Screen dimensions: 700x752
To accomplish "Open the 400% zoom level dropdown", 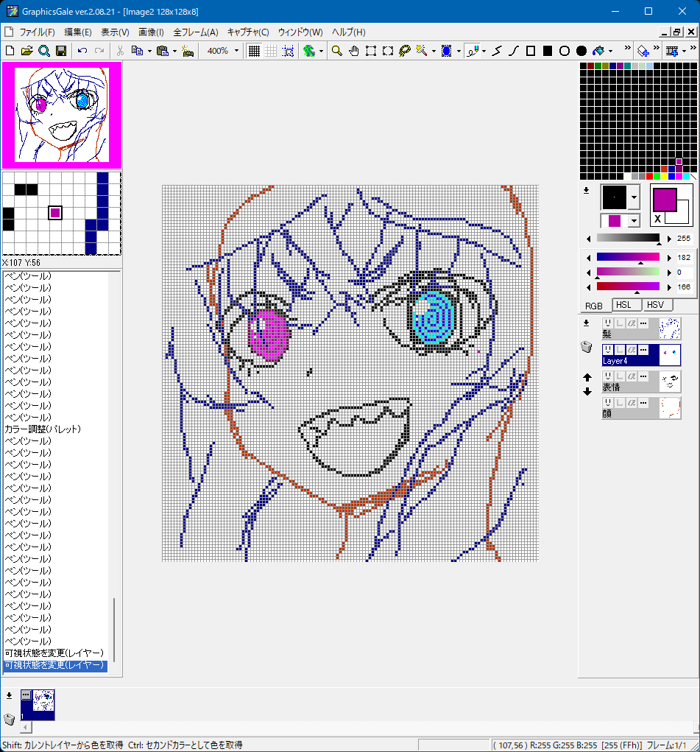I will (x=236, y=51).
